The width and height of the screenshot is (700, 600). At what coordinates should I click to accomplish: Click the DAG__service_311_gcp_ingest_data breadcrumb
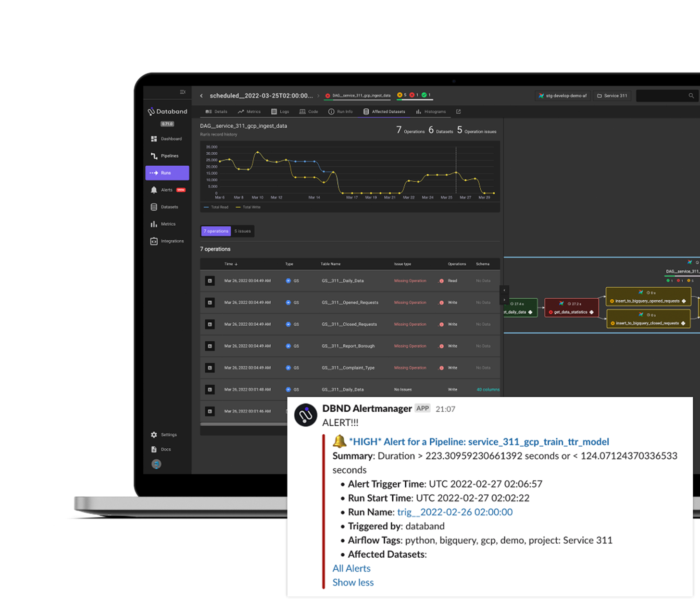(x=358, y=96)
